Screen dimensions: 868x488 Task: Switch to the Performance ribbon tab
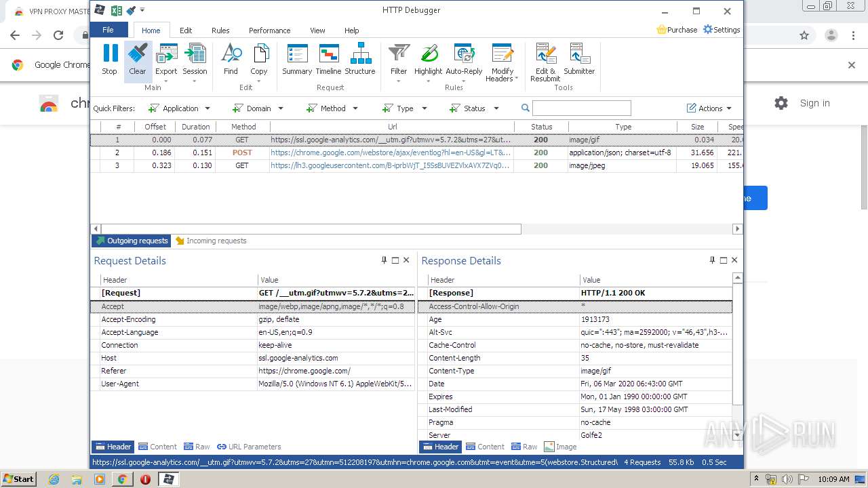pos(269,30)
